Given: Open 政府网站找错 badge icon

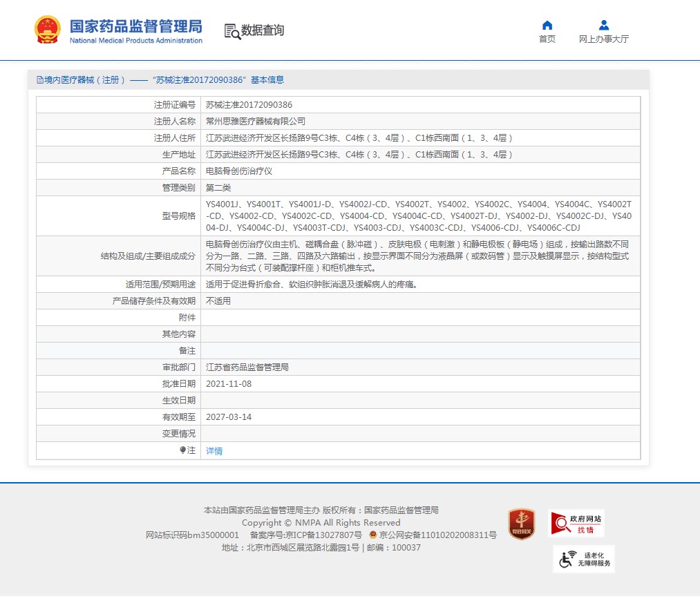Looking at the screenshot, I should (x=576, y=523).
